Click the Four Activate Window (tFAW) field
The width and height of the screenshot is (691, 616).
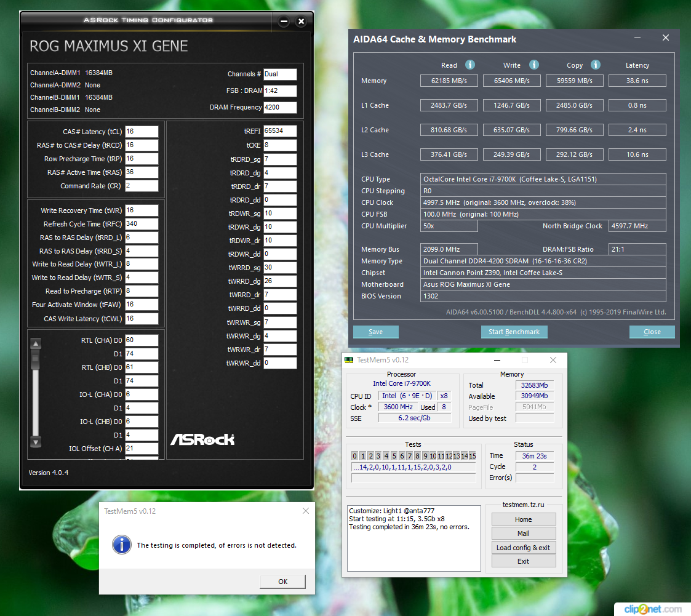point(142,305)
